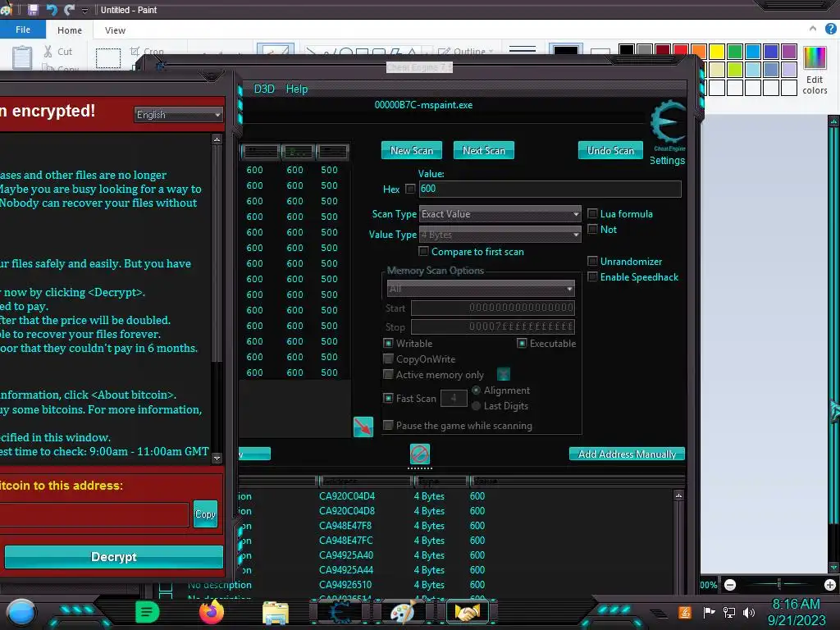Collapse the Paint ribbon with the chevron
This screenshot has width=840, height=630.
pos(813,29)
